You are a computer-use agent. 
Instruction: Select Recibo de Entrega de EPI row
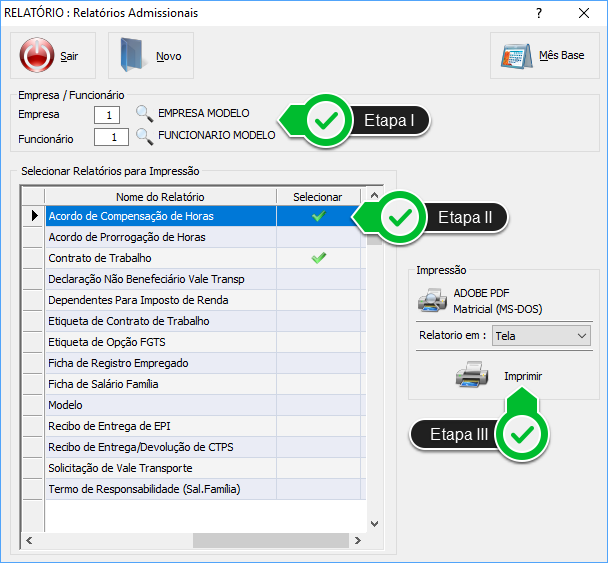pyautogui.click(x=160, y=426)
